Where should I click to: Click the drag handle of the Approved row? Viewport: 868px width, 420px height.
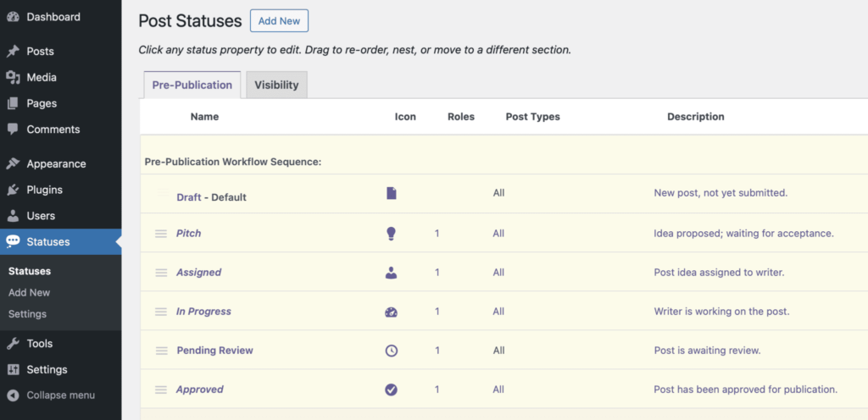(161, 390)
